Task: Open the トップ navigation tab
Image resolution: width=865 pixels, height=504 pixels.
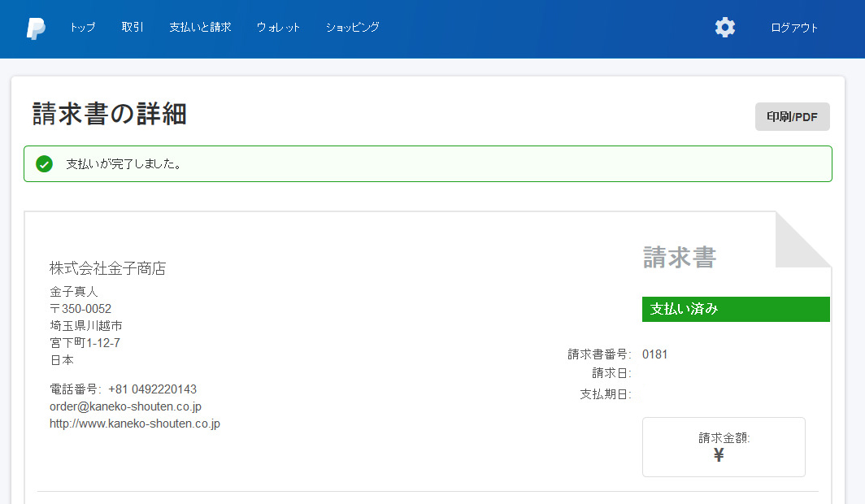Action: coord(81,27)
